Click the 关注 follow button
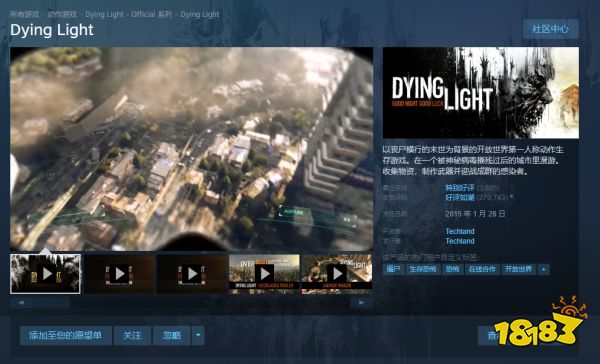This screenshot has width=600, height=364. [x=132, y=335]
